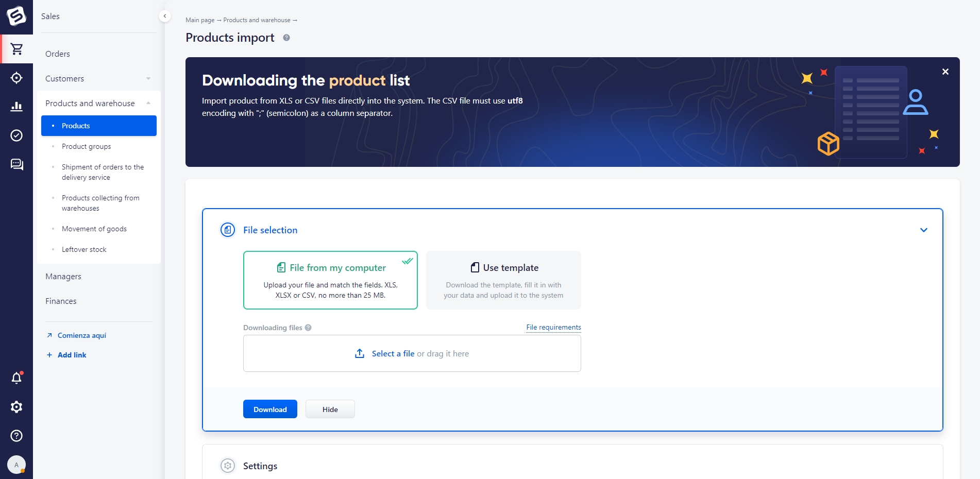
Task: Collapse the File selection section chevron
Action: click(924, 230)
